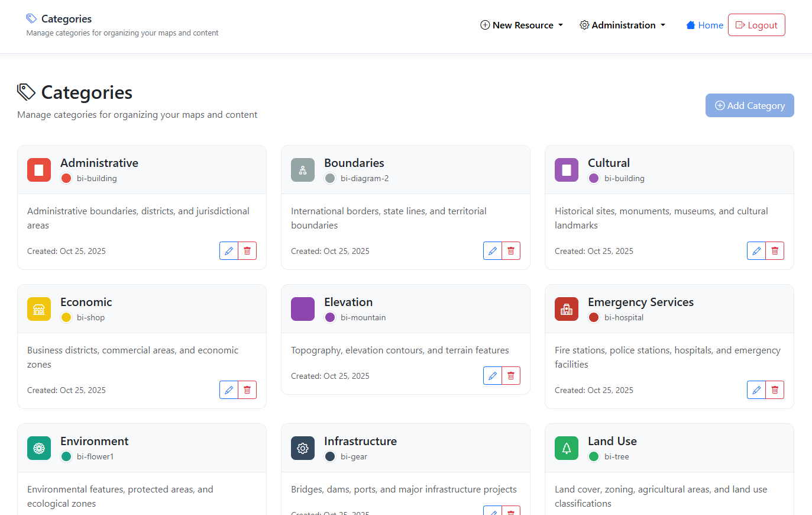Delete the Emergency Services category
Viewport: 812px width, 515px height.
click(x=775, y=390)
